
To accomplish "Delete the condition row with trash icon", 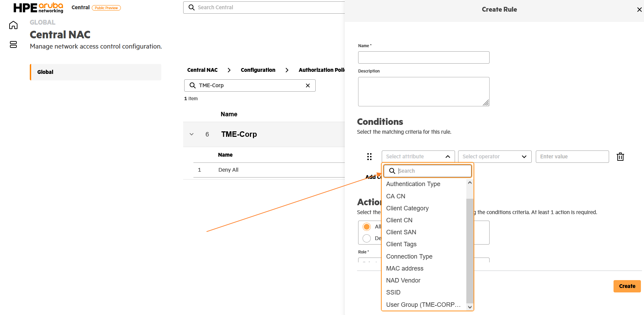I will pyautogui.click(x=620, y=157).
